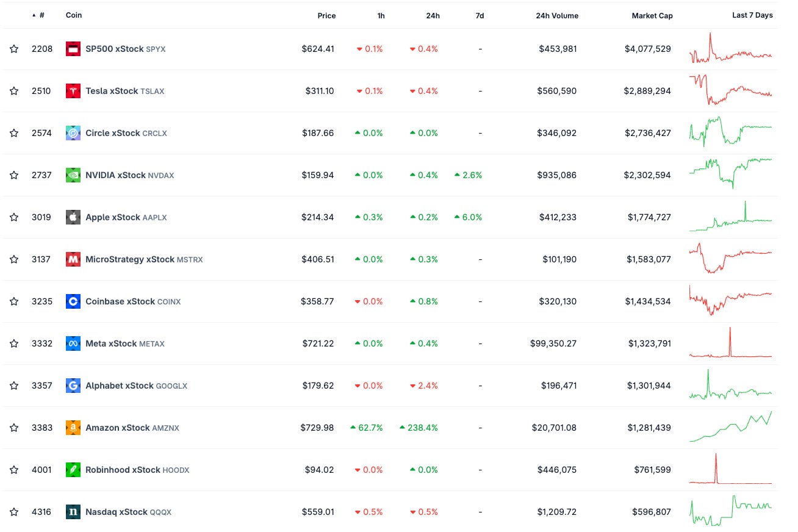Open the MicroStrategy xStock MSTRX link
This screenshot has width=798, height=532.
click(144, 259)
